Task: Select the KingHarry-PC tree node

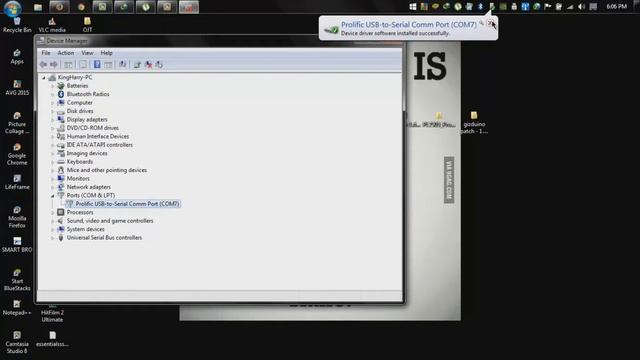Action: tap(75, 77)
